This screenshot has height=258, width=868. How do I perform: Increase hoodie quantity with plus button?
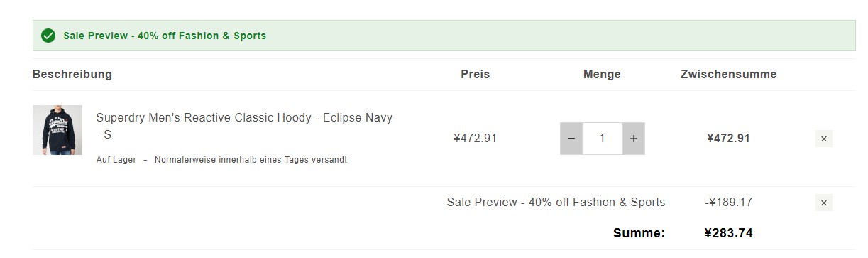[634, 139]
